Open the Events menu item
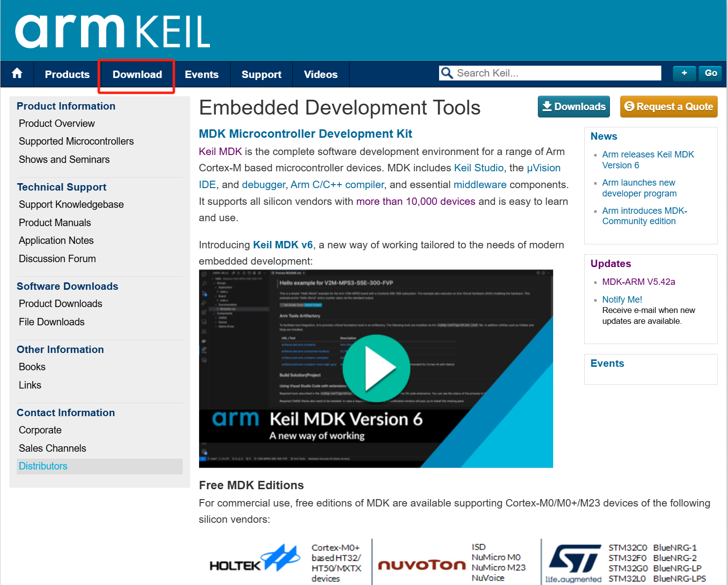The height and width of the screenshot is (585, 728). point(202,75)
